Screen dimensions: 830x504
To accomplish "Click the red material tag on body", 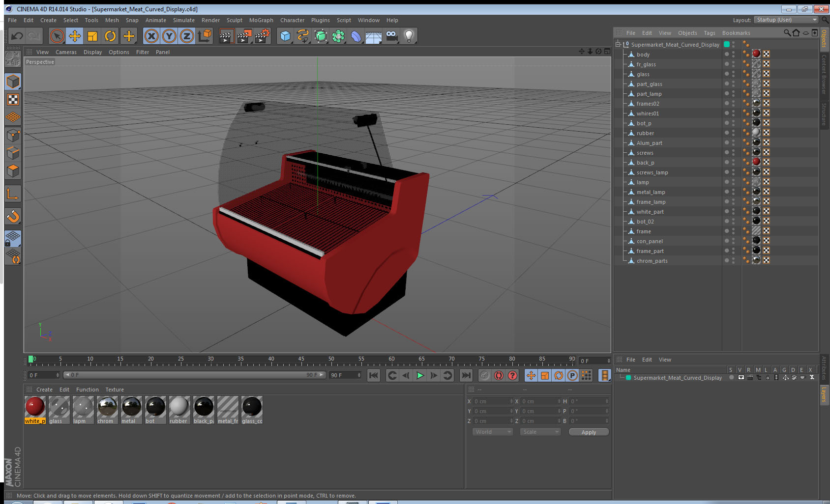I will pyautogui.click(x=756, y=54).
